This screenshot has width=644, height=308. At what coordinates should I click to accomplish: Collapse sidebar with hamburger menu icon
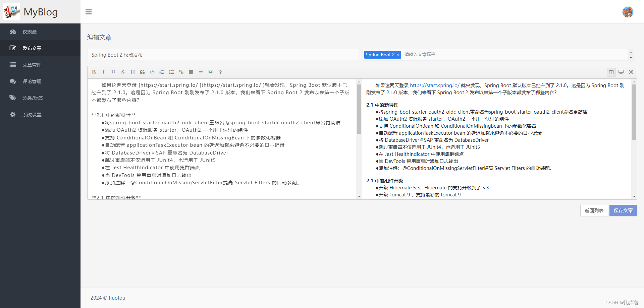(x=89, y=12)
